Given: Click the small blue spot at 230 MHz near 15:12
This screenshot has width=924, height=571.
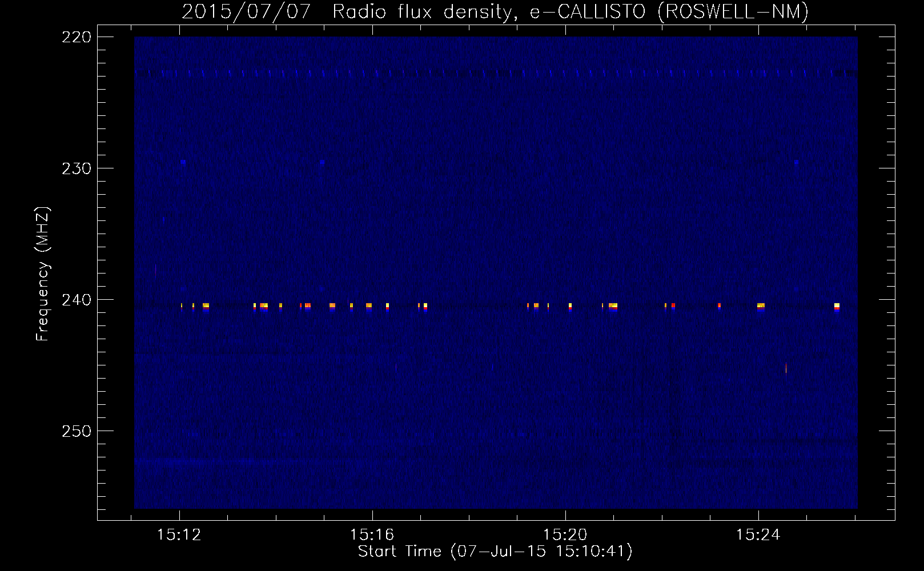Looking at the screenshot, I should [183, 162].
